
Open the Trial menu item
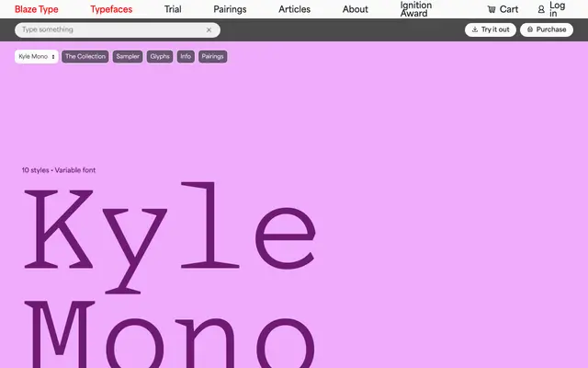[173, 9]
